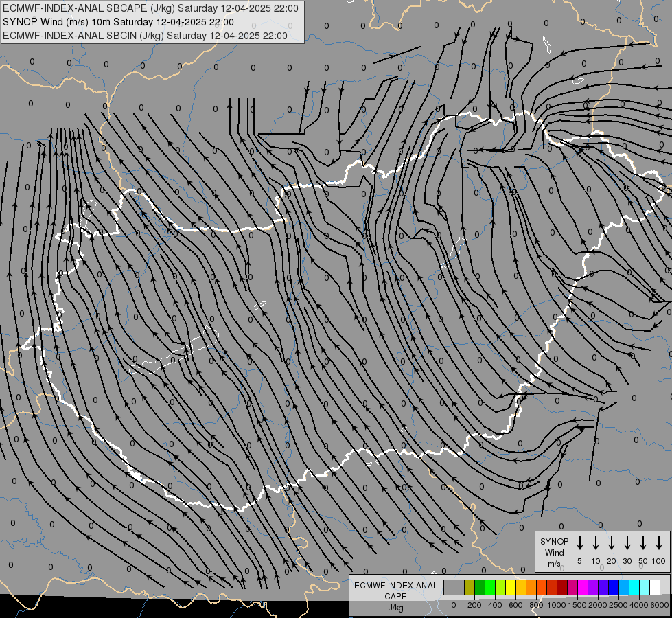
Task: Select the dark red CAPE legend swatch
Action: 562,587
